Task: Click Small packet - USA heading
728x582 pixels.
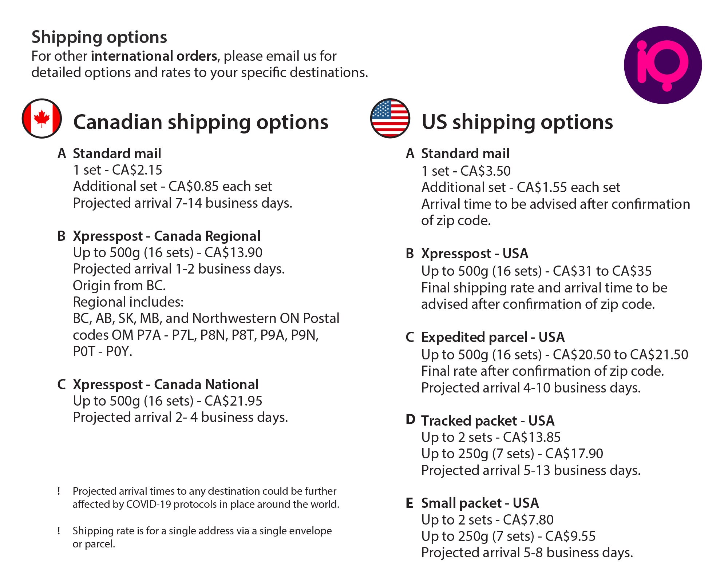Action: click(x=480, y=503)
